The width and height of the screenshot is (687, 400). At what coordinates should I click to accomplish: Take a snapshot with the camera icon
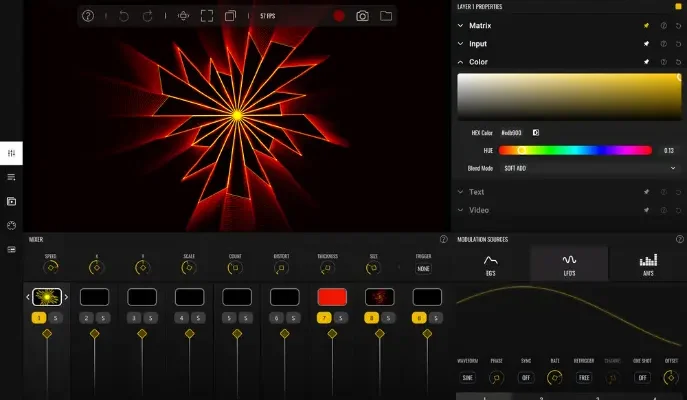[362, 16]
